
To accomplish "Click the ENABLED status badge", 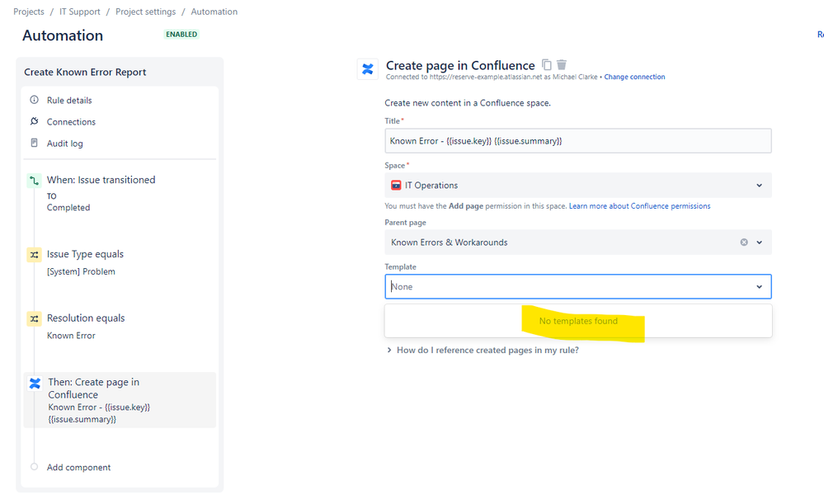I will click(x=181, y=34).
